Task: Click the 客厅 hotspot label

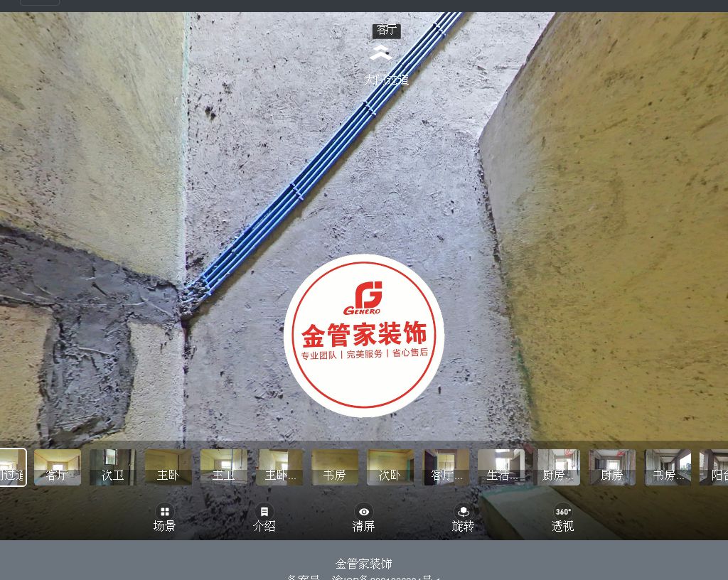Action: 386,31
